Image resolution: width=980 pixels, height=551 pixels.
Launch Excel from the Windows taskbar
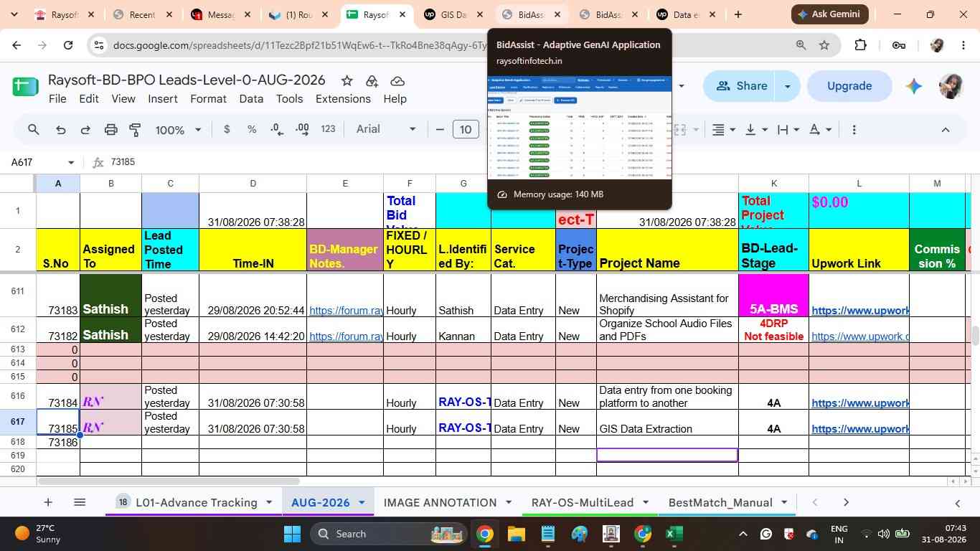tap(673, 534)
